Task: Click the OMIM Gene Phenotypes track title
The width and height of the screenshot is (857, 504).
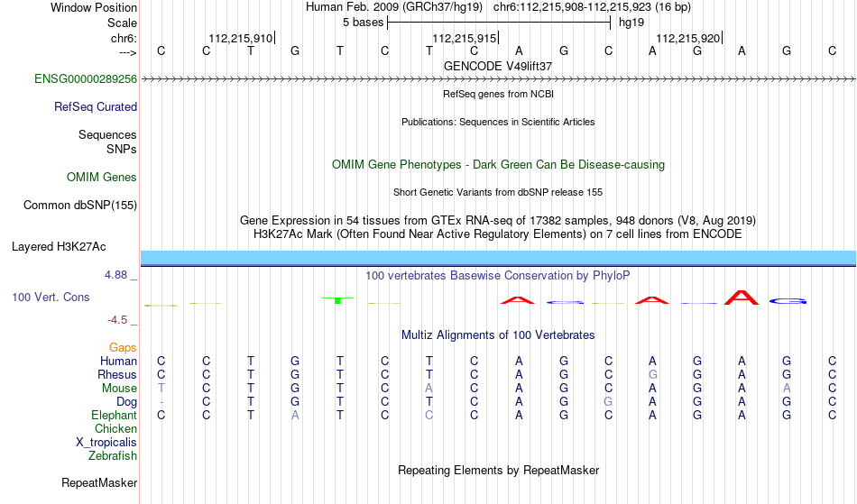Action: coord(499,165)
